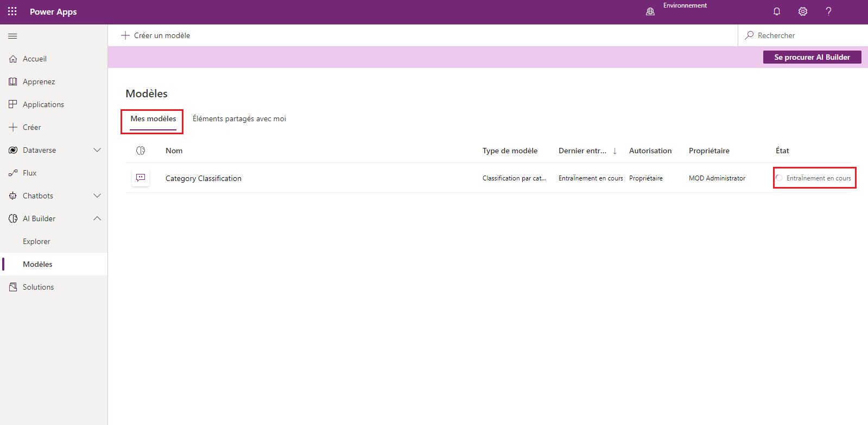The width and height of the screenshot is (868, 425).
Task: Open the settings gear
Action: point(803,11)
